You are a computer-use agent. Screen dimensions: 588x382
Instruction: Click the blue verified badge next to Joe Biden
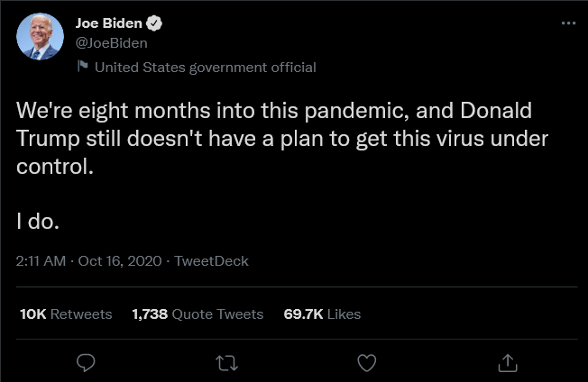click(x=155, y=23)
